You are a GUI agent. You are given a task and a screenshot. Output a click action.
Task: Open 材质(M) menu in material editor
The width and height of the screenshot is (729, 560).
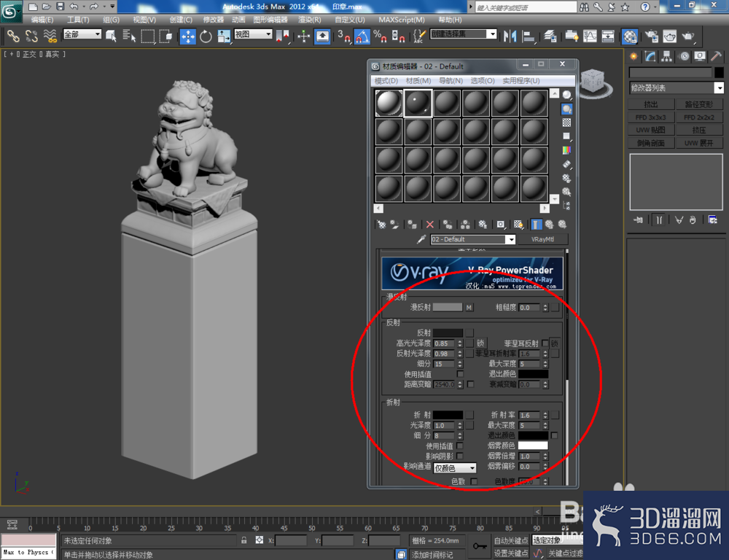(418, 80)
